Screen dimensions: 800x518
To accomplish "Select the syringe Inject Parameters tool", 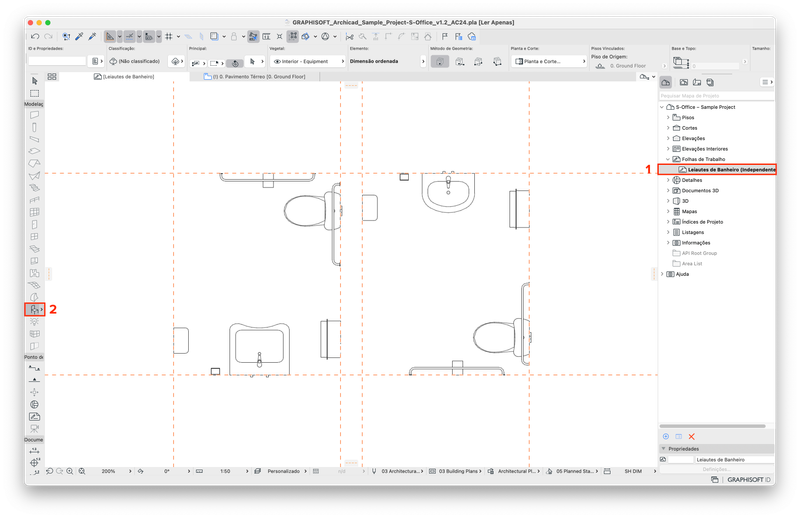I will click(92, 36).
